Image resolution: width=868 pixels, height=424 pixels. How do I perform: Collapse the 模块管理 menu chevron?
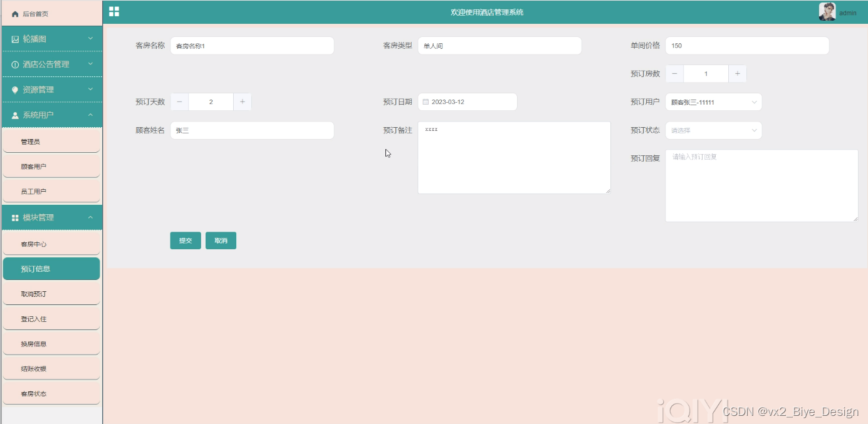click(x=90, y=217)
